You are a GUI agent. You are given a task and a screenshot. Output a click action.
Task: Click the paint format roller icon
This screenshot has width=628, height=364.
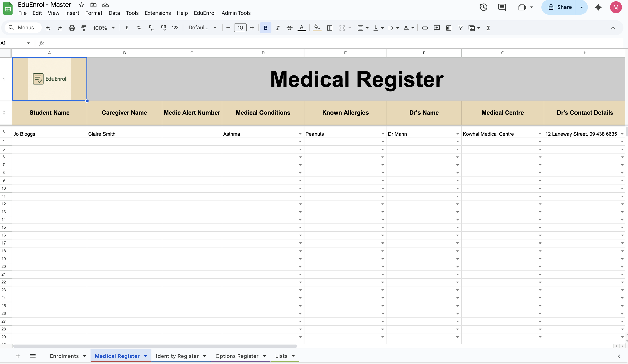click(x=84, y=28)
